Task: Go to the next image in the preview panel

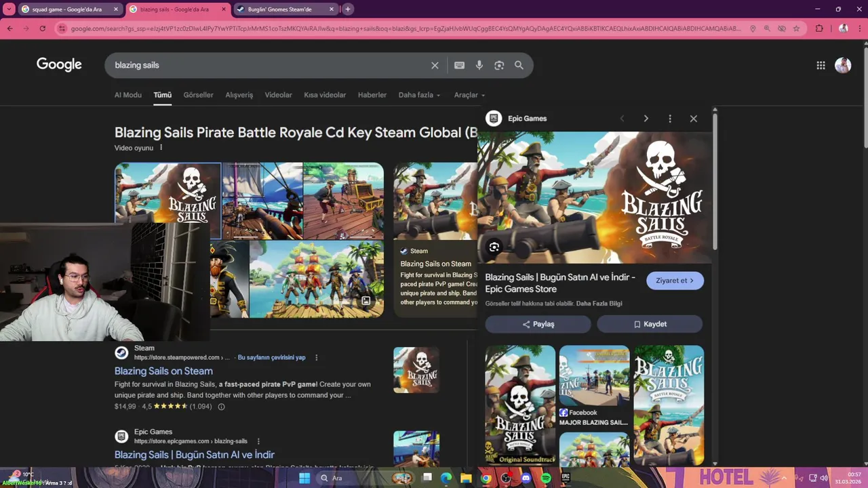Action: 646,119
